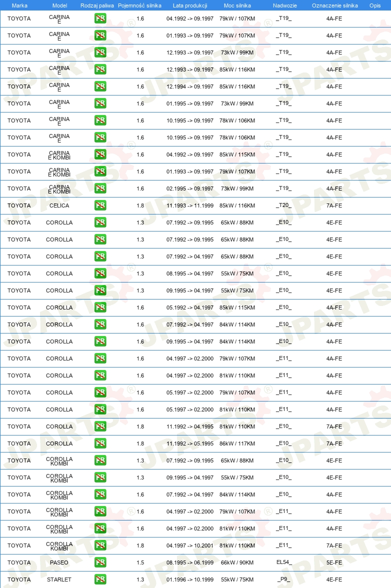This screenshot has width=391, height=588.
Task: Click fuel icon in Corolla Kombi 1.6 79kW row
Action: 100,511
